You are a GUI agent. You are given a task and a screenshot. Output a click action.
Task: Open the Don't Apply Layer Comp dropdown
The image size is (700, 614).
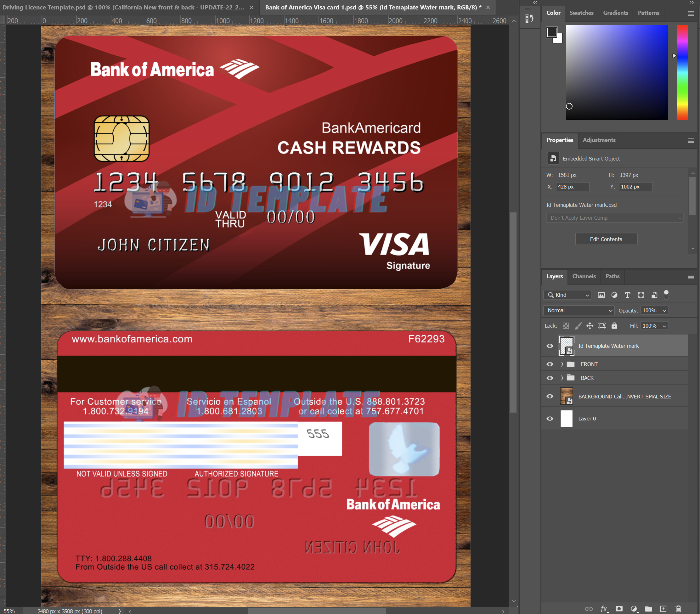pyautogui.click(x=615, y=218)
